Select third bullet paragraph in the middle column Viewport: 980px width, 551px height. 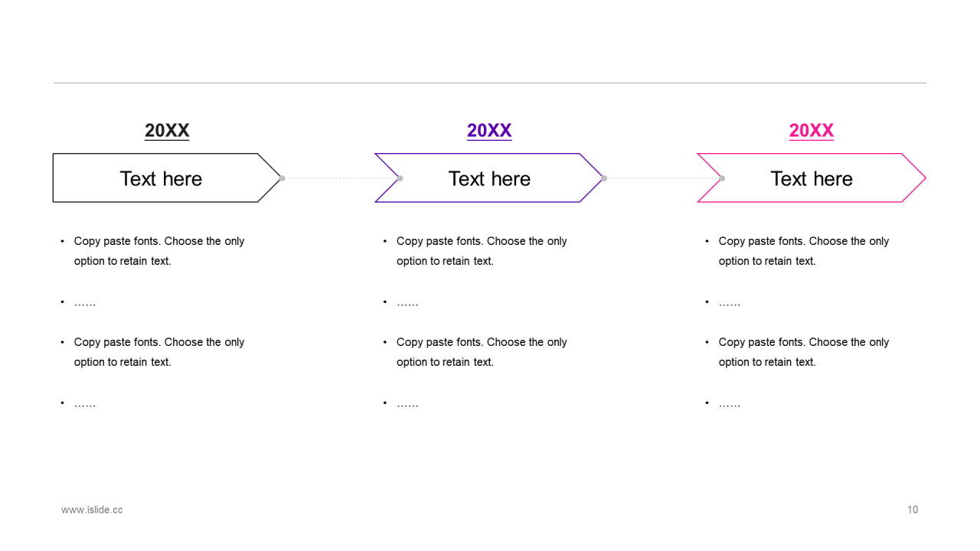click(482, 352)
